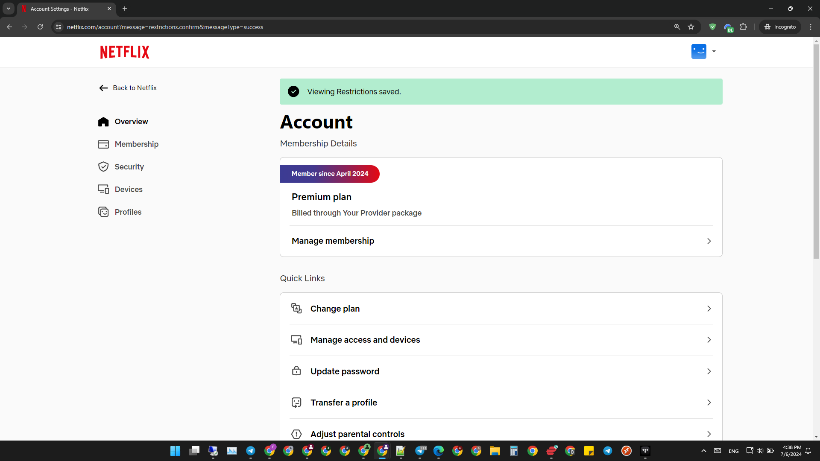The height and width of the screenshot is (461, 820).
Task: Expand Manage membership chevron
Action: (709, 241)
